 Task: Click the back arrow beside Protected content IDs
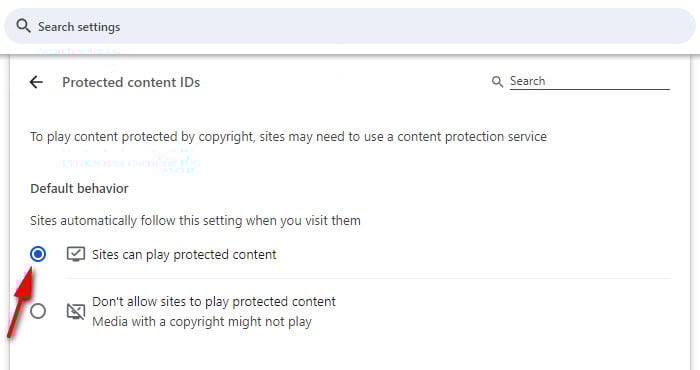36,82
